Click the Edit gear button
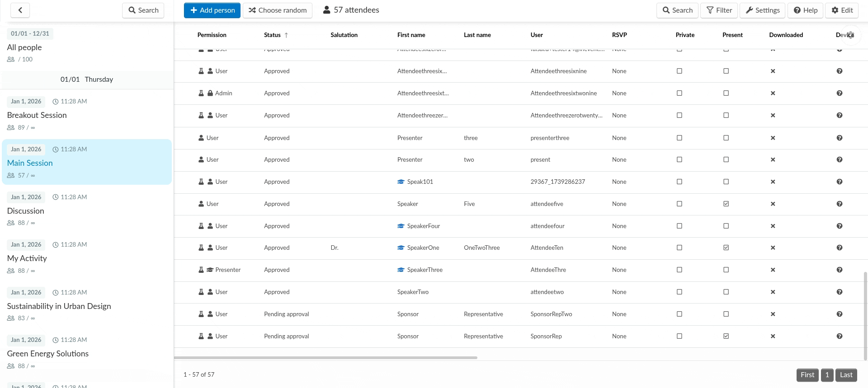This screenshot has width=868, height=388. [841, 10]
